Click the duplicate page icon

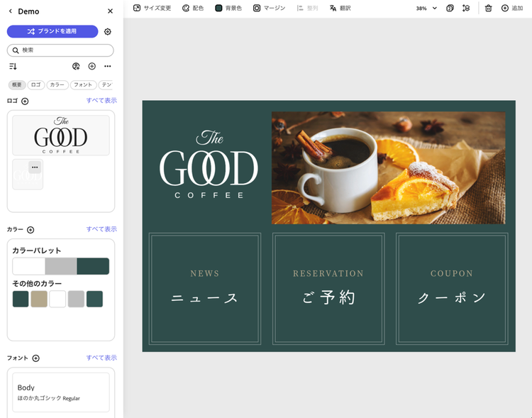pyautogui.click(x=450, y=8)
